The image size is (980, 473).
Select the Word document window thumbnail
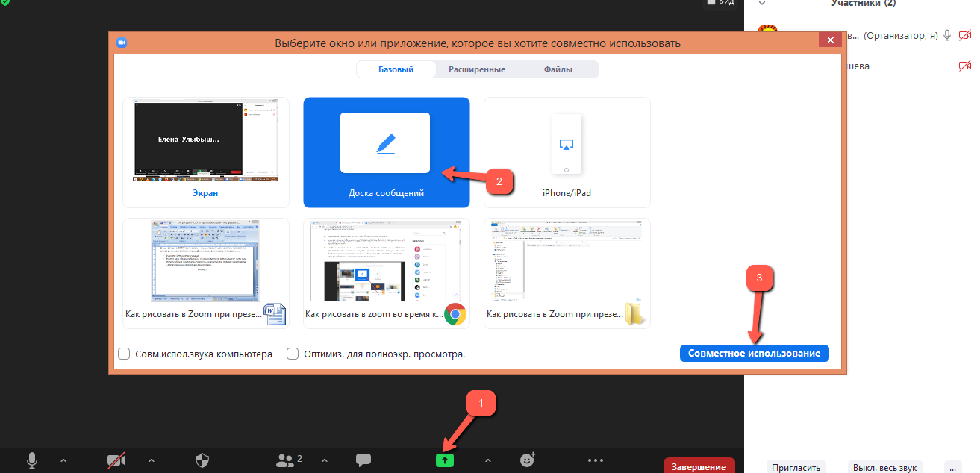(x=206, y=273)
